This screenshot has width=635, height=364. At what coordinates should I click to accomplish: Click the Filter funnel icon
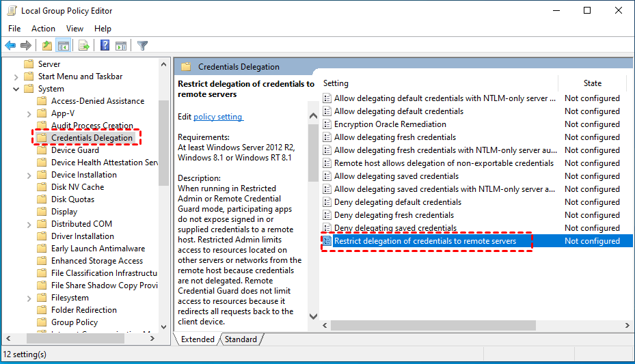point(142,46)
